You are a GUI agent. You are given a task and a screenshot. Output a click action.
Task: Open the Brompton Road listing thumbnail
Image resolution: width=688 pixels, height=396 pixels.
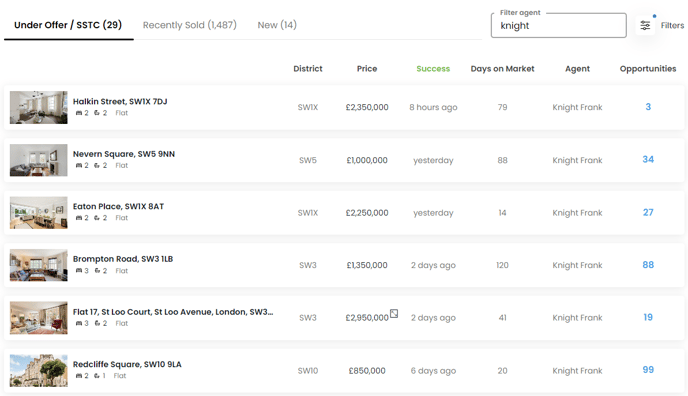39,265
